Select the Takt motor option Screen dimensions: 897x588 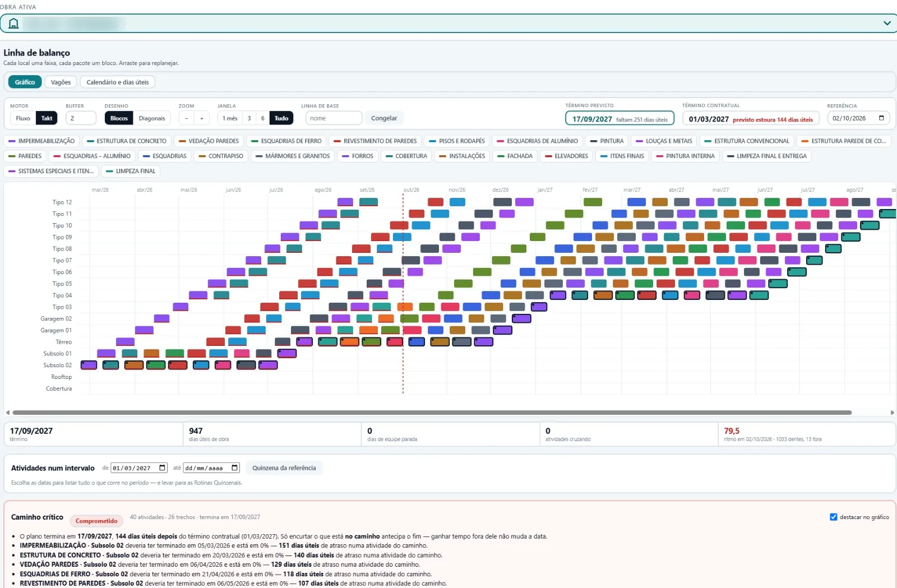[x=47, y=118]
